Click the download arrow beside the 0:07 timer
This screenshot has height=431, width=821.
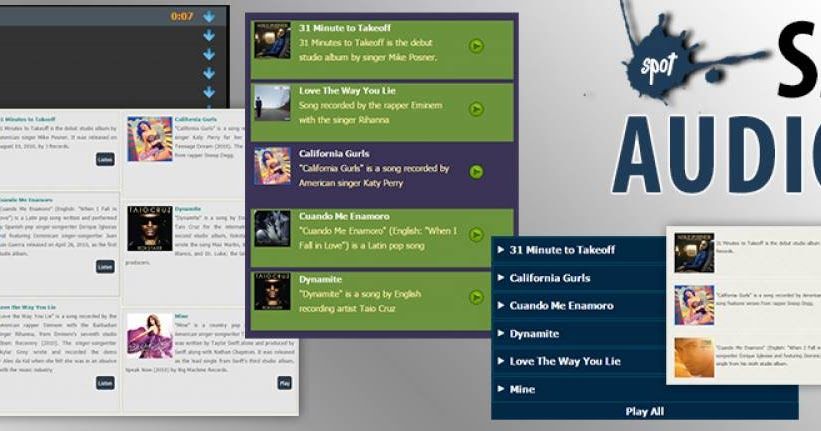[209, 17]
